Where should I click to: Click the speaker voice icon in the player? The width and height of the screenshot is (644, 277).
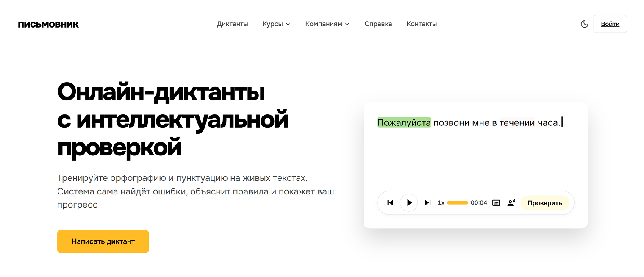511,203
